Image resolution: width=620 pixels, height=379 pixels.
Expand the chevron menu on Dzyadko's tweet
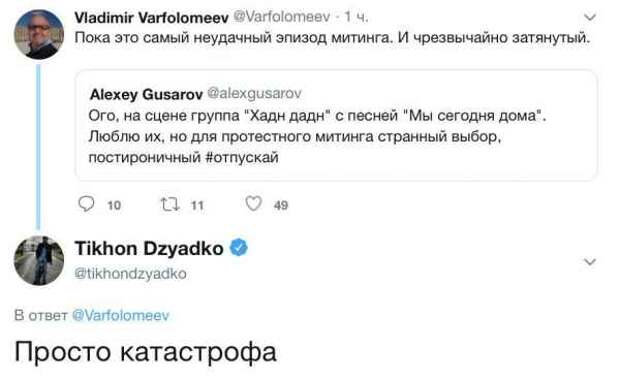pos(590,262)
